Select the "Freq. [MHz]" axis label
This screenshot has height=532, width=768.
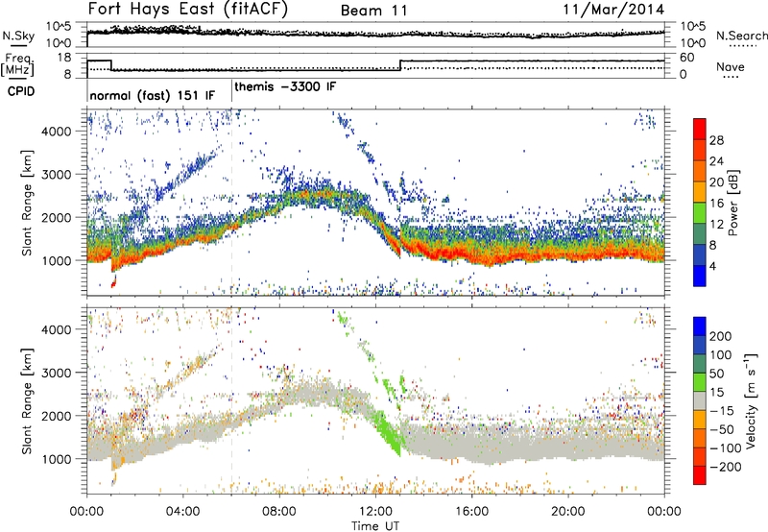[x=18, y=65]
